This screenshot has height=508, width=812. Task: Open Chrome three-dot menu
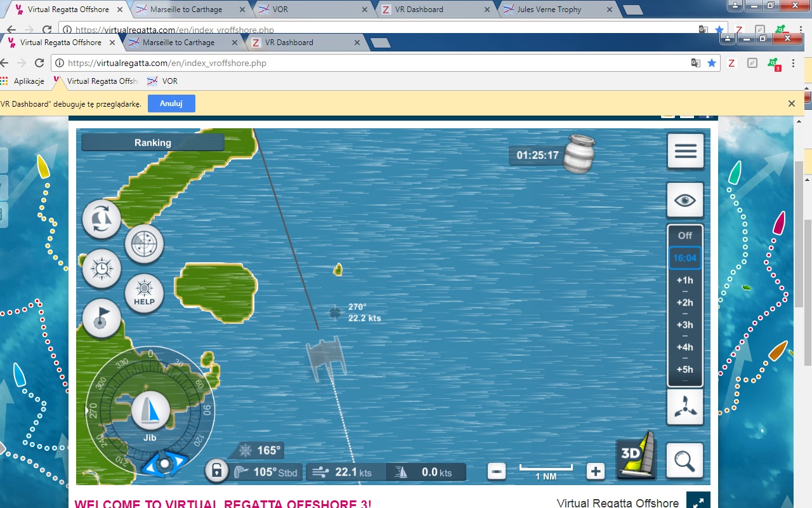click(x=793, y=63)
